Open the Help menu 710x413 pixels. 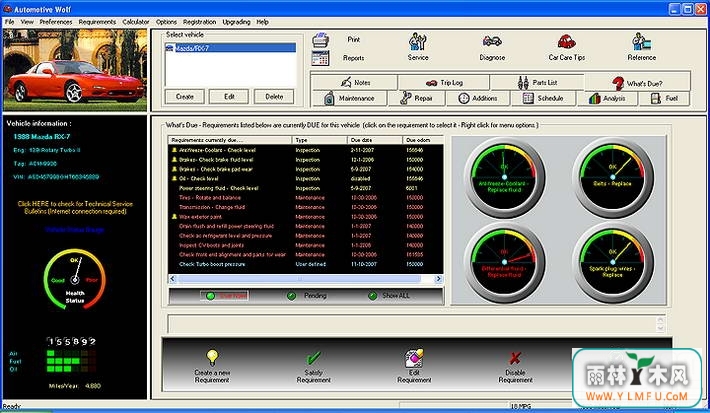coord(263,22)
